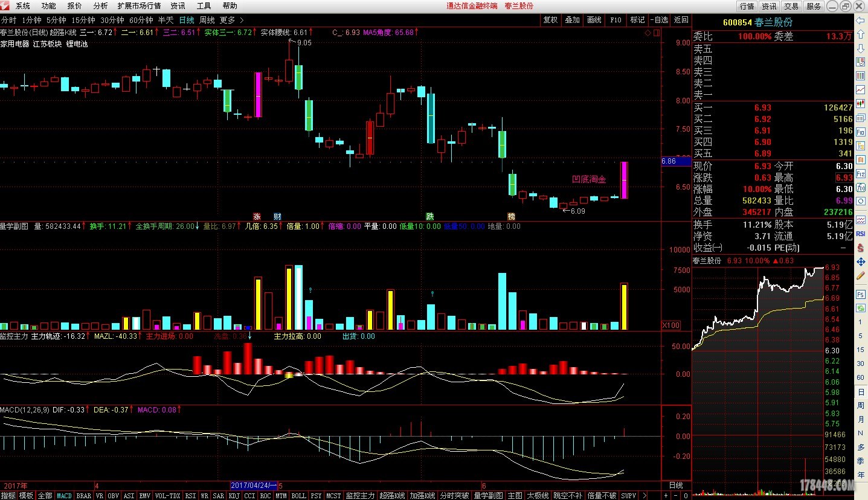The image size is (868, 500).
Task: Switch to 5 minute period in sidebar
Action: [x=860, y=336]
